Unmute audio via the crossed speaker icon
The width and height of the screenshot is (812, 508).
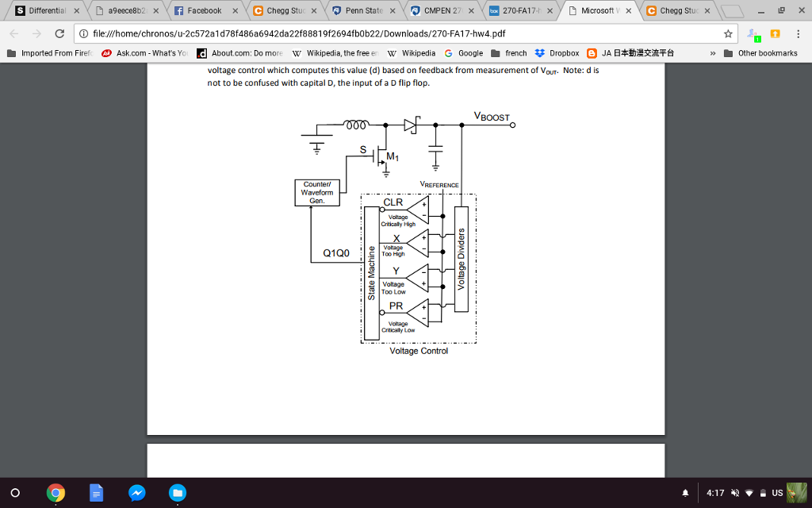tap(733, 492)
